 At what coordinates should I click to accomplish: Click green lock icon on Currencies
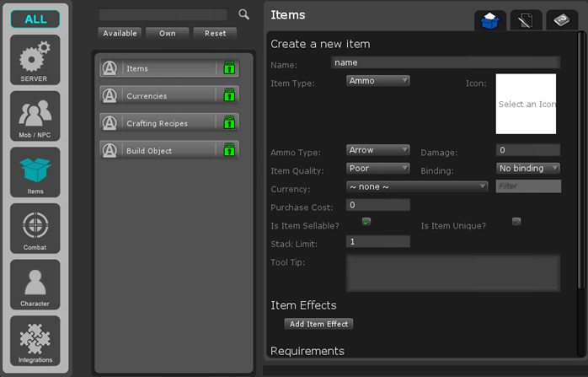click(x=228, y=95)
